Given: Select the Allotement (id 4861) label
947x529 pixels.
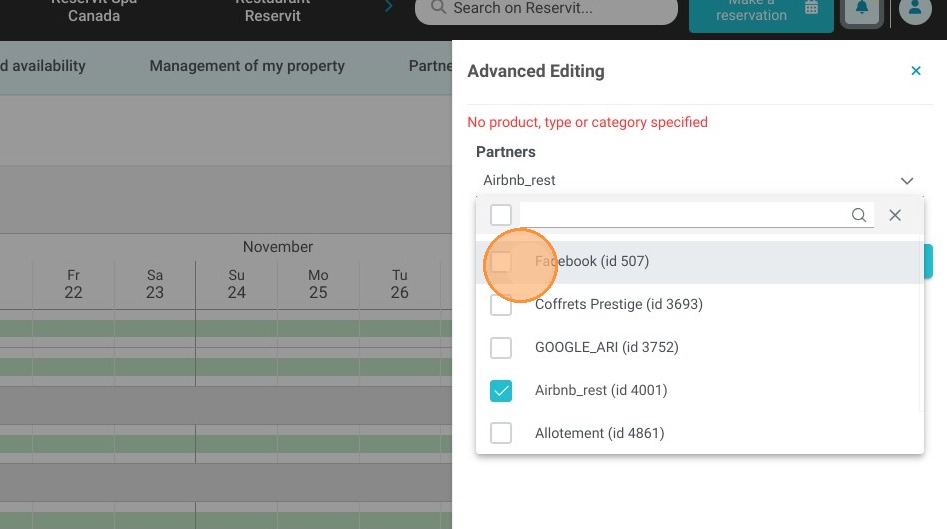Looking at the screenshot, I should coord(599,433).
